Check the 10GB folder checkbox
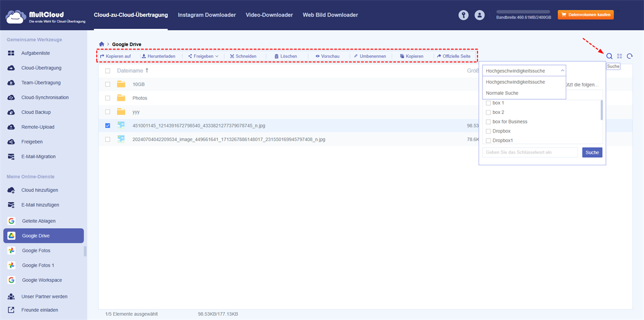The height and width of the screenshot is (320, 644). 108,84
